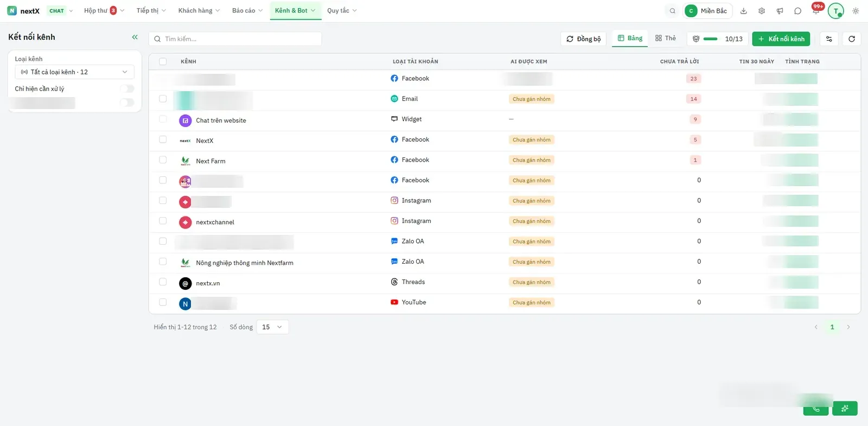The width and height of the screenshot is (868, 426).
Task: Click the download icon in top bar
Action: 744,11
